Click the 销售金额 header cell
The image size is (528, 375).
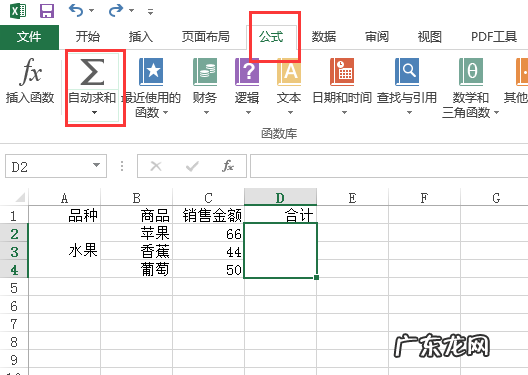tap(208, 215)
